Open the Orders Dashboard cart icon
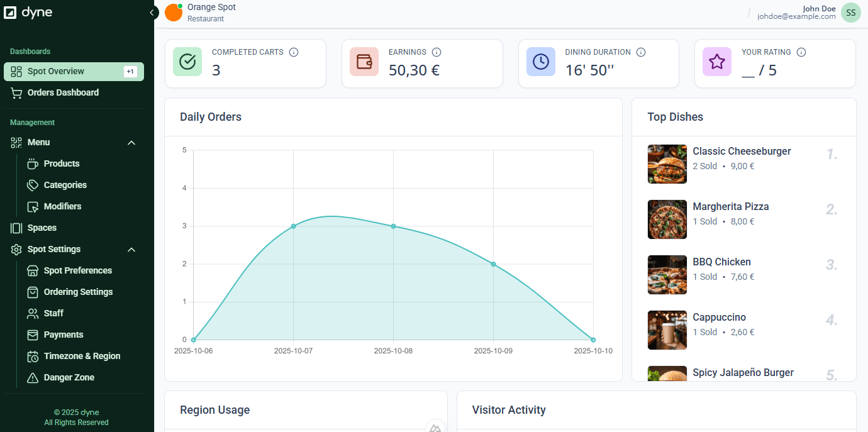Screen dimensions: 868x432 coord(16,92)
